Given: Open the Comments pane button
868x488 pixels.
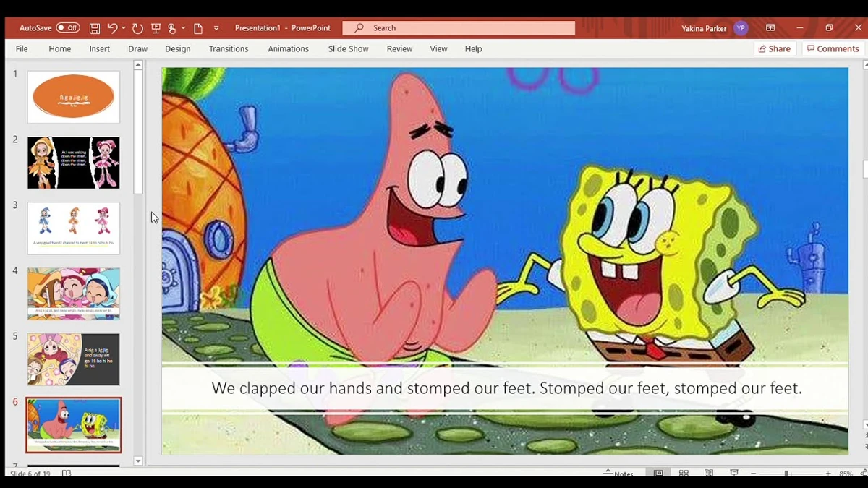Looking at the screenshot, I should coord(833,48).
